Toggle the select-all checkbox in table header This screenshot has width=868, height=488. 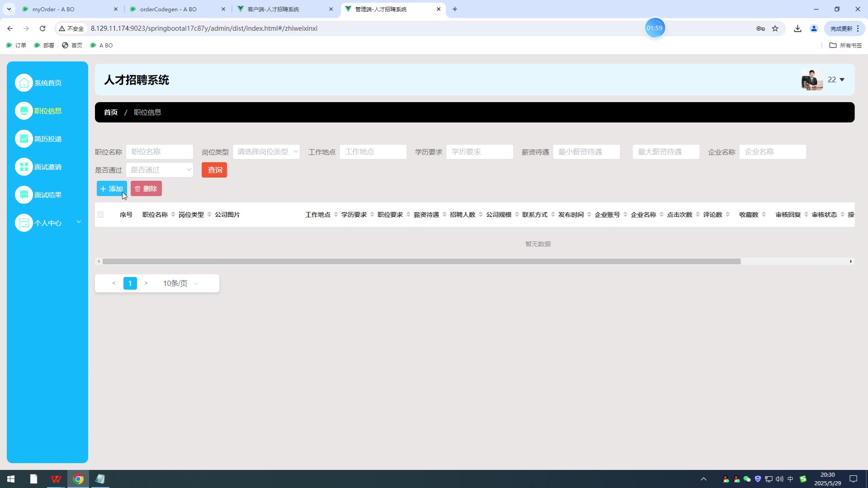coord(100,215)
